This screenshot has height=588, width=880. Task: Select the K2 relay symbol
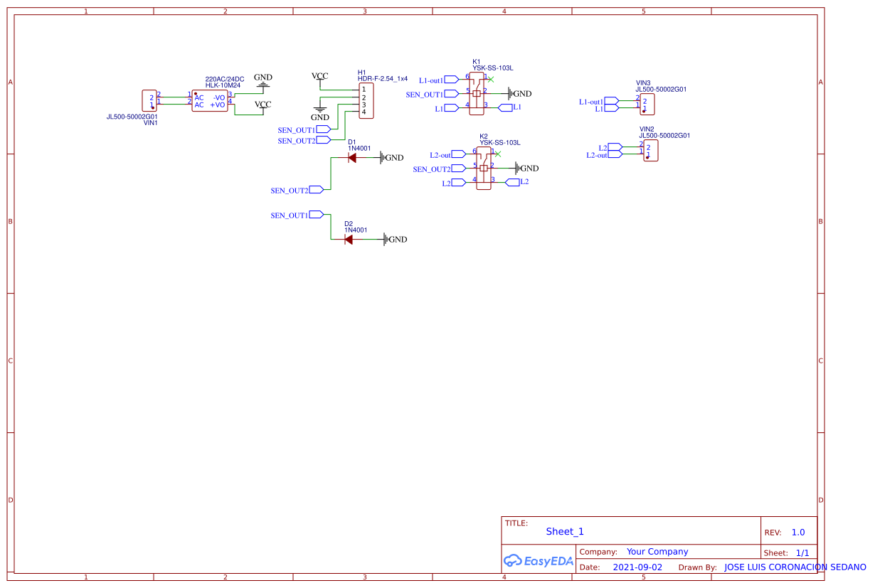482,169
